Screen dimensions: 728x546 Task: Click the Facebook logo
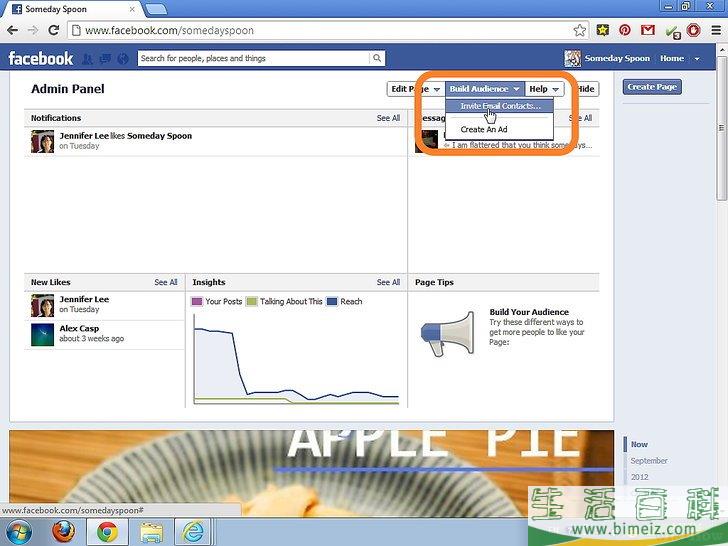(41, 58)
